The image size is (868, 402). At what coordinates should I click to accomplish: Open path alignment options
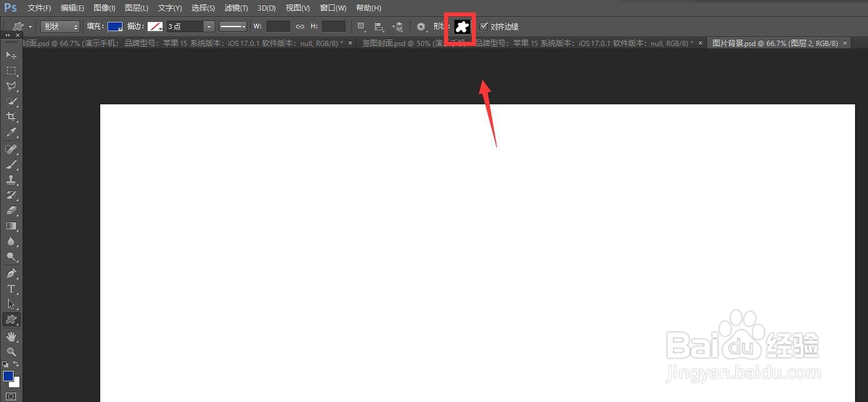tap(380, 27)
